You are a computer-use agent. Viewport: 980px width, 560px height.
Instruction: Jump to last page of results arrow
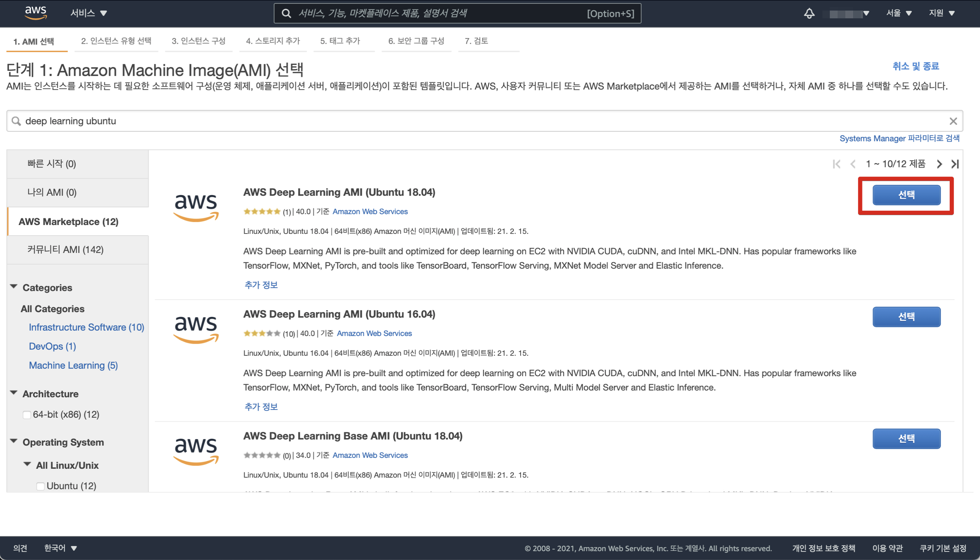pyautogui.click(x=955, y=164)
